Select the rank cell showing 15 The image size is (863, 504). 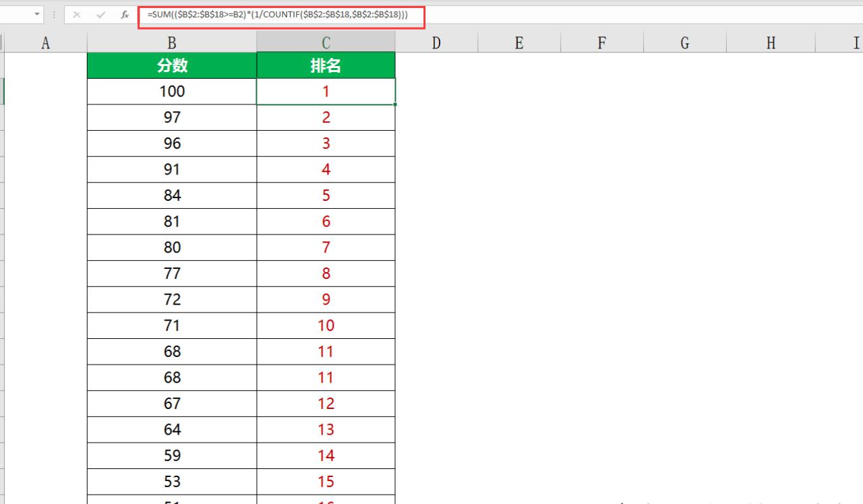pos(326,482)
